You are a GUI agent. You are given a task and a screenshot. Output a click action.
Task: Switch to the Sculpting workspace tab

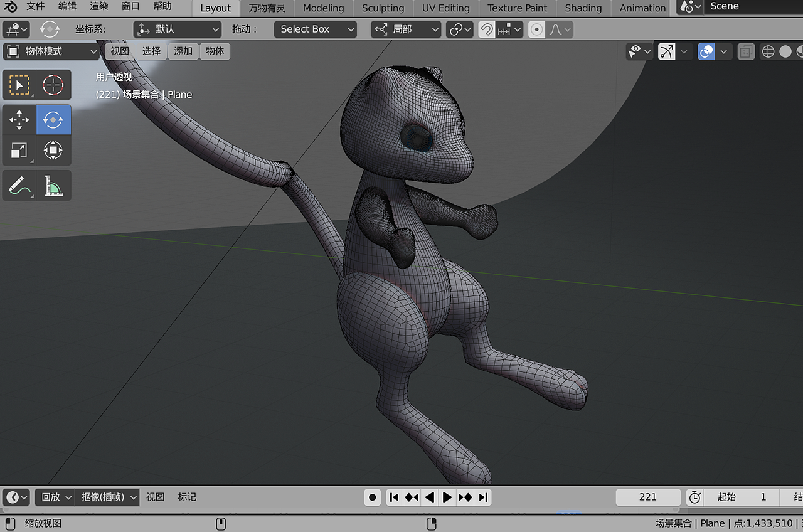[383, 8]
